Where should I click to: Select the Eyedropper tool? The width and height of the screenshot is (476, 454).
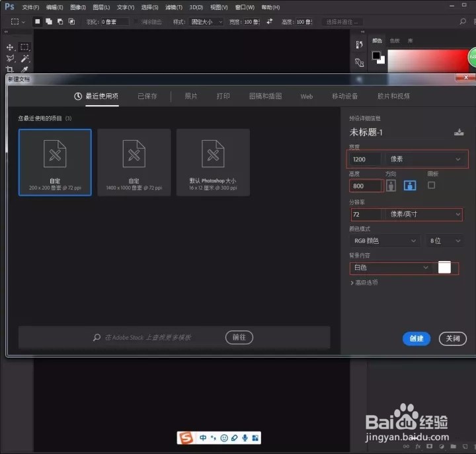click(x=24, y=69)
